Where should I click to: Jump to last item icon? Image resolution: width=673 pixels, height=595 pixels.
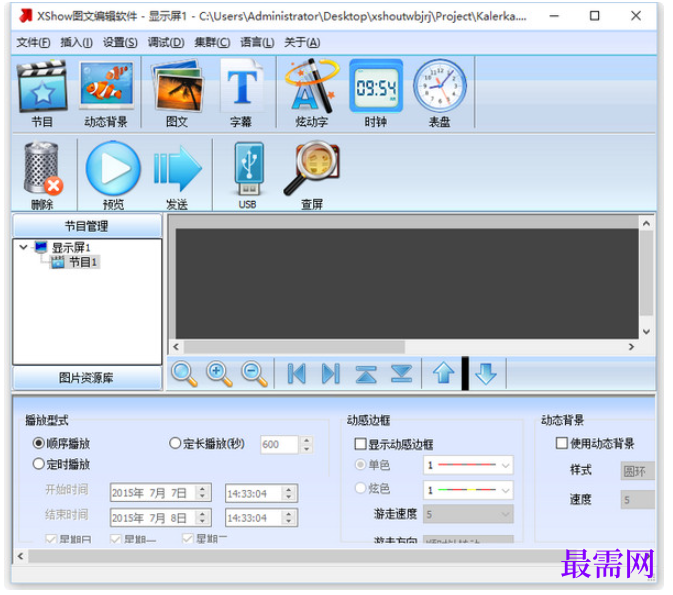(331, 373)
